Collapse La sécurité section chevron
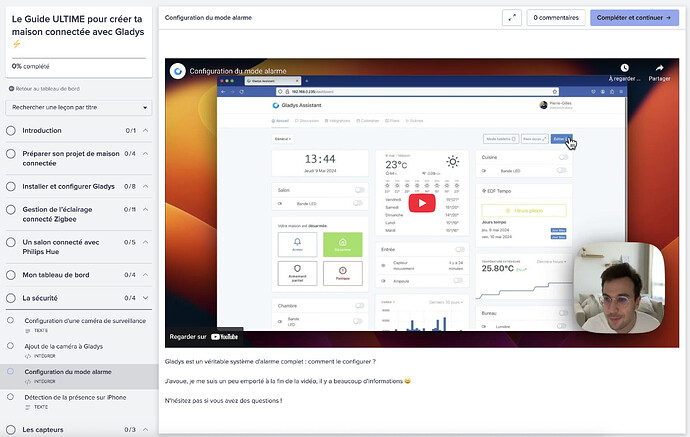The width and height of the screenshot is (690, 437). point(145,298)
